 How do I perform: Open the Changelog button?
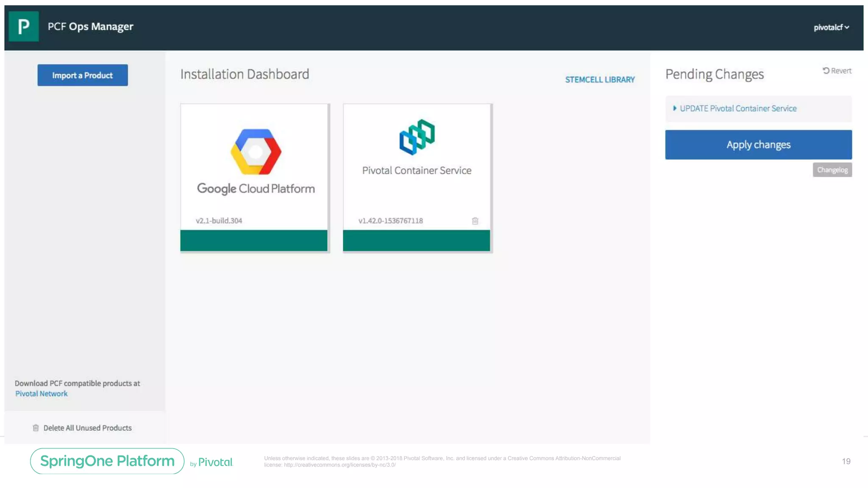pyautogui.click(x=832, y=170)
